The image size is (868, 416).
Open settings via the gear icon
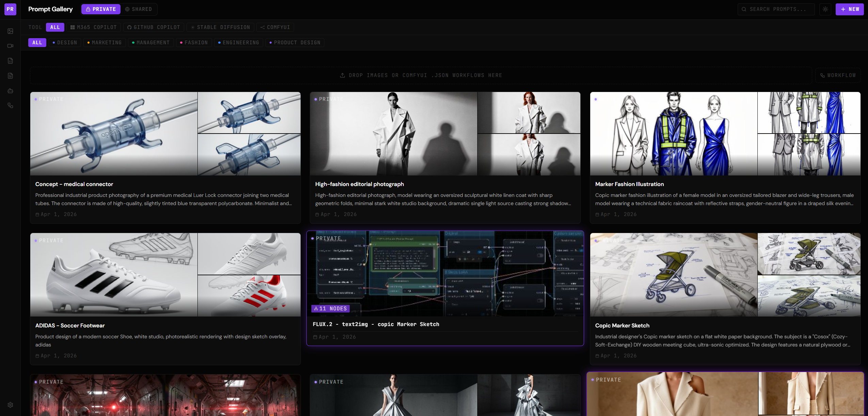click(x=10, y=404)
